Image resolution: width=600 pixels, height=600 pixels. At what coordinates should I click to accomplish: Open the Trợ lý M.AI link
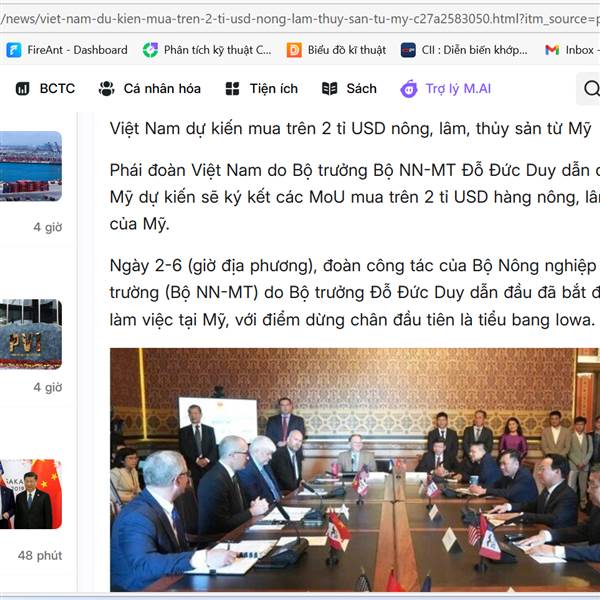click(x=458, y=88)
